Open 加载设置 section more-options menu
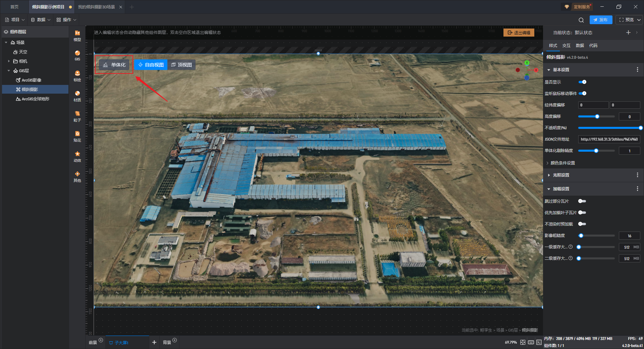 pyautogui.click(x=637, y=189)
